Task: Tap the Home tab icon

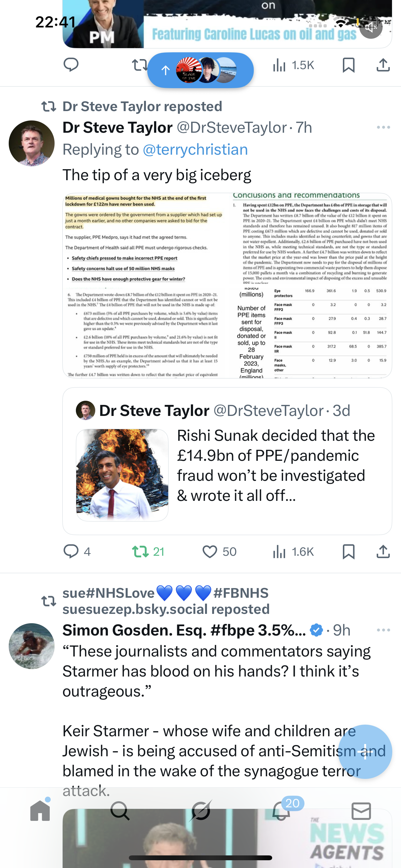Action: tap(40, 811)
